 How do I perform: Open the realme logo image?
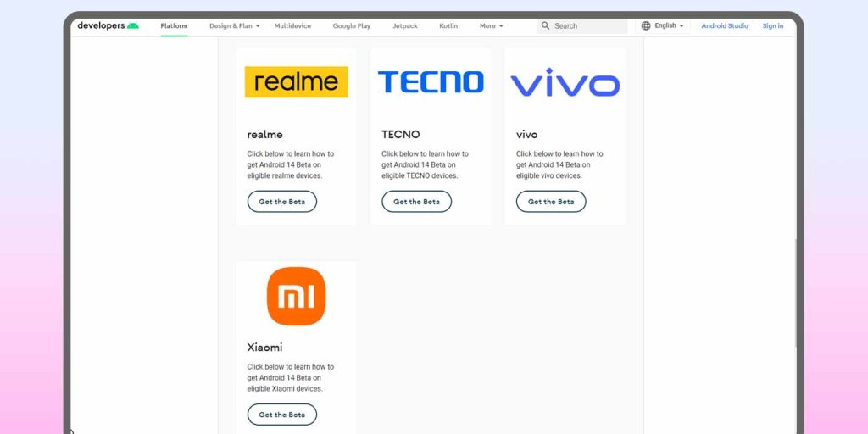(x=296, y=82)
